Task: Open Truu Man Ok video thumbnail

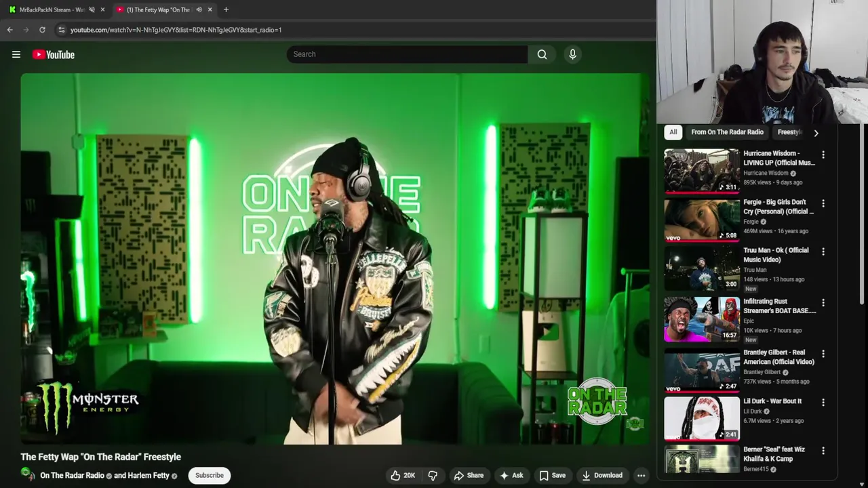Action: (702, 268)
